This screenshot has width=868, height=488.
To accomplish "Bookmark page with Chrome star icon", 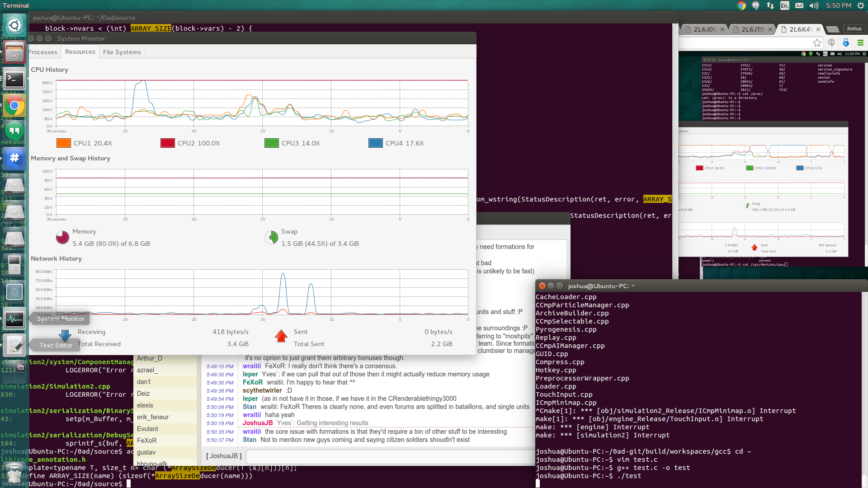I will click(817, 43).
